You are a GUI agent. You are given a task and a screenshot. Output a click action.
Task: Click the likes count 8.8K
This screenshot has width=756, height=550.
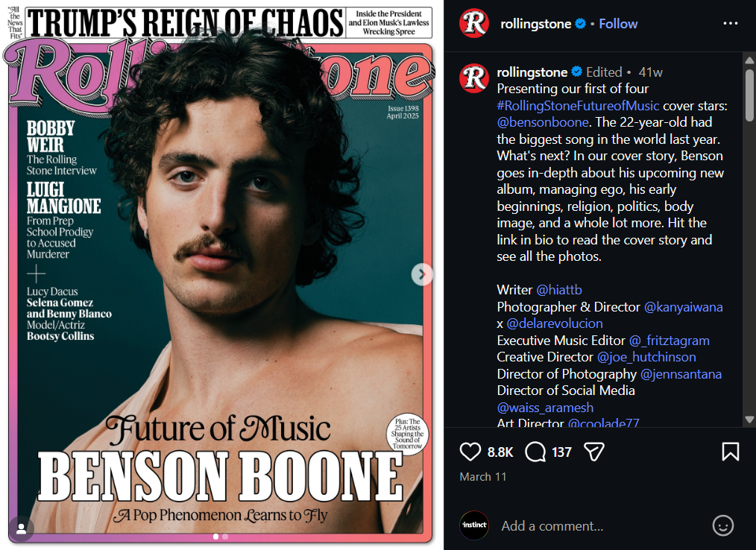(500, 452)
